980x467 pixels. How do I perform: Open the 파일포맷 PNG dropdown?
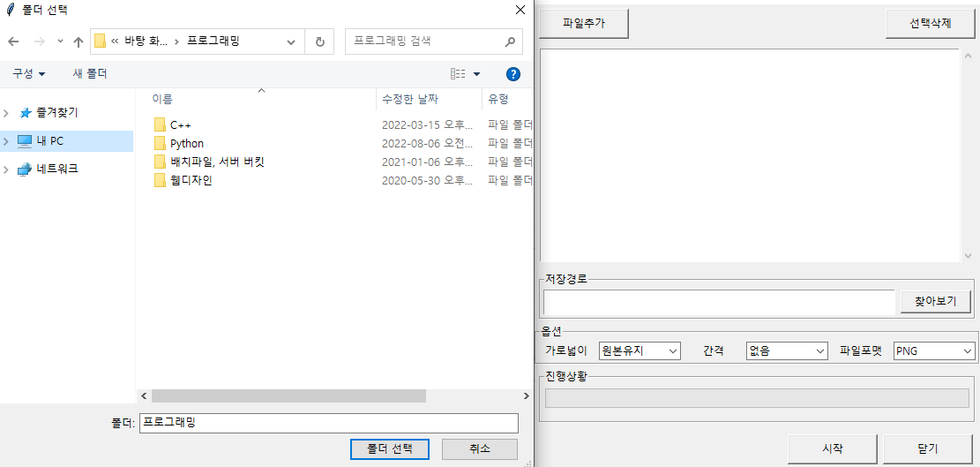coord(934,350)
